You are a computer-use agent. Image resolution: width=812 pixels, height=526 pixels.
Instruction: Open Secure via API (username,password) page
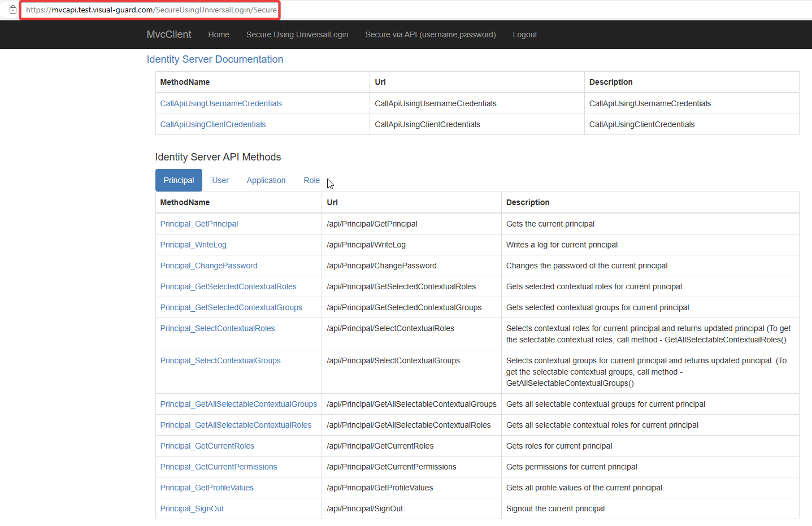pyautogui.click(x=430, y=34)
